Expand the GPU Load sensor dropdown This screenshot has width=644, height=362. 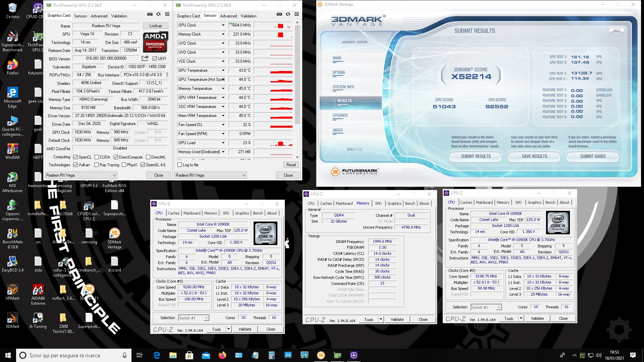coord(223,143)
